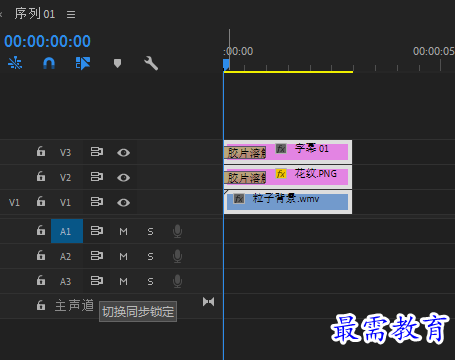Toggle sync lock on track V1
The height and width of the screenshot is (360, 455).
click(97, 202)
